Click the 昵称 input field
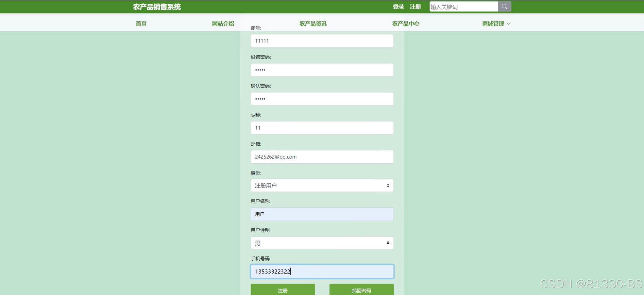This screenshot has height=295, width=644. click(322, 128)
